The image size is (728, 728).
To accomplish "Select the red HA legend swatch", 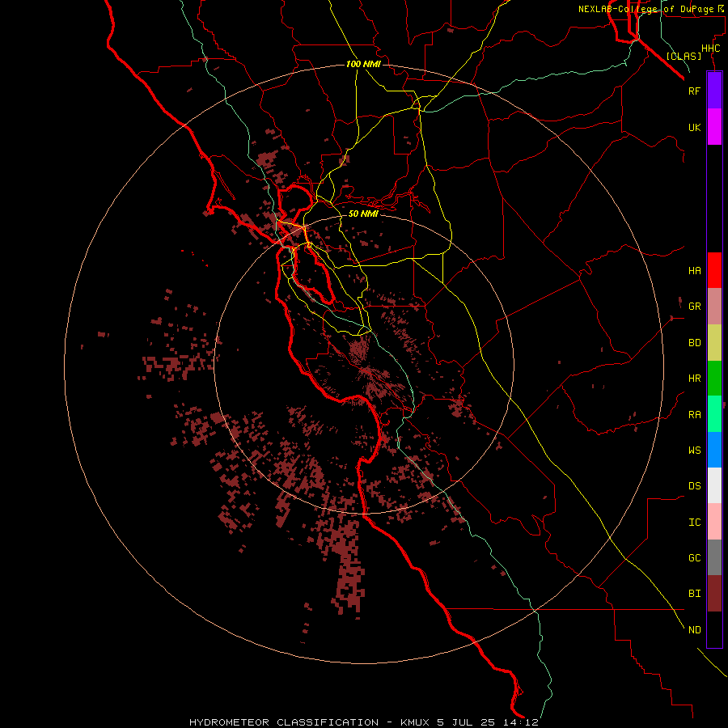I will click(x=714, y=270).
